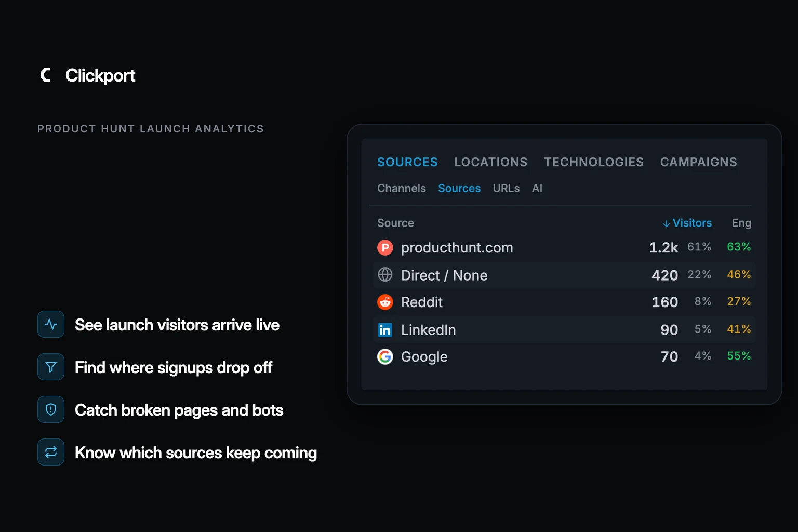
Task: Click the Reddit logo icon
Action: coord(385,302)
